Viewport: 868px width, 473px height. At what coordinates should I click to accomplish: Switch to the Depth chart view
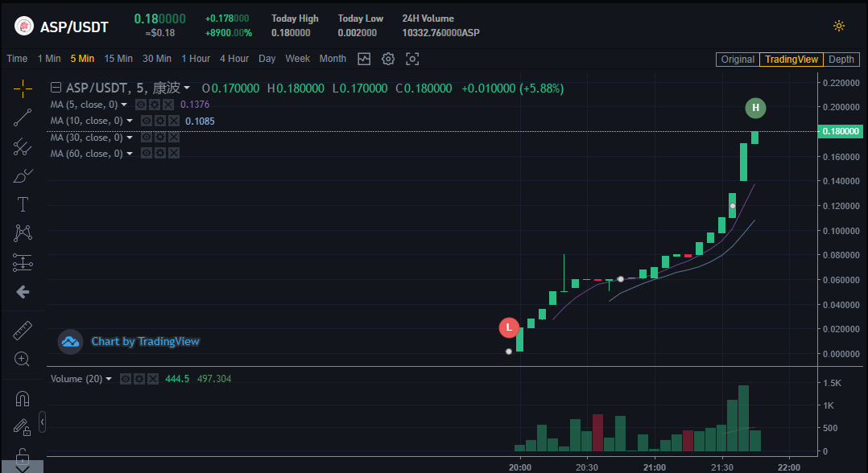[841, 60]
